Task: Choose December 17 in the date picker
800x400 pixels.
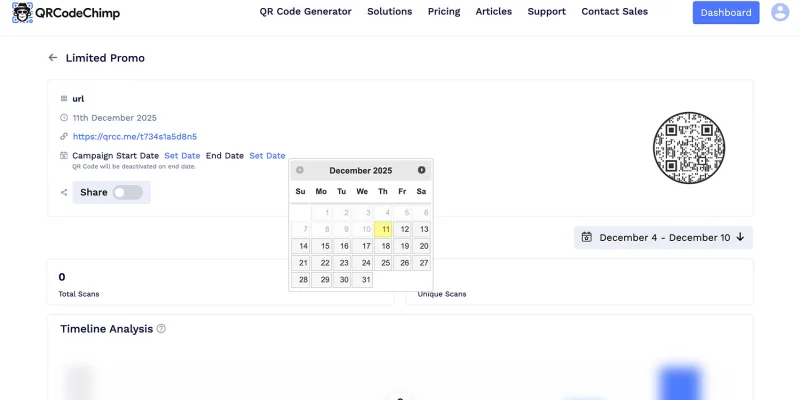Action: 362,246
